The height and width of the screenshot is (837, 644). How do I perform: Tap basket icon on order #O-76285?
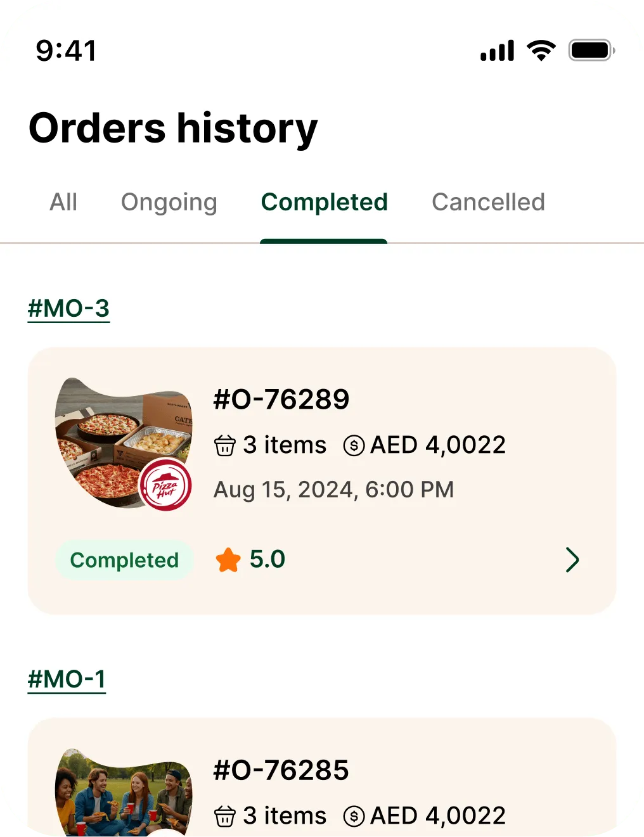[x=224, y=817]
